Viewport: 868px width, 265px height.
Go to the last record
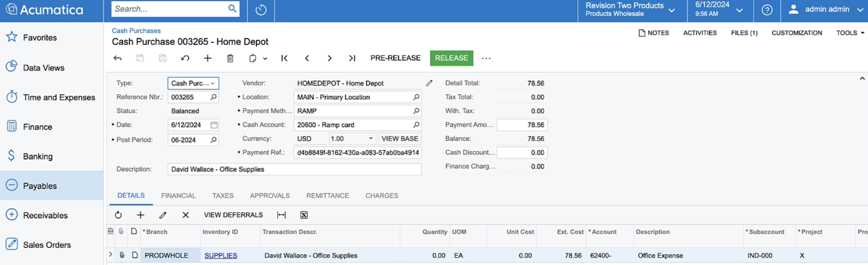352,58
